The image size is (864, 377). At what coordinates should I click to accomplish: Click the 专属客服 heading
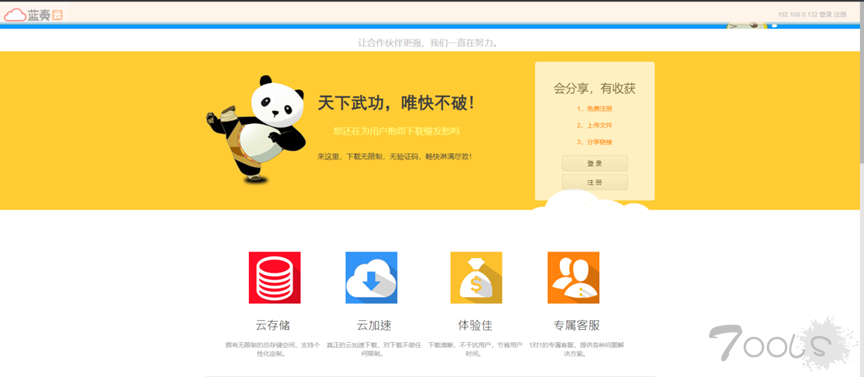576,325
